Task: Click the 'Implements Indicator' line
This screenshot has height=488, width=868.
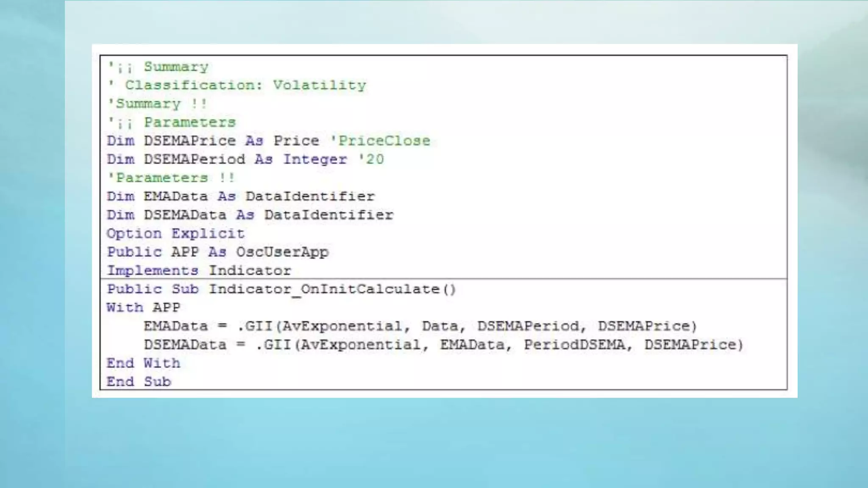Action: tap(199, 270)
